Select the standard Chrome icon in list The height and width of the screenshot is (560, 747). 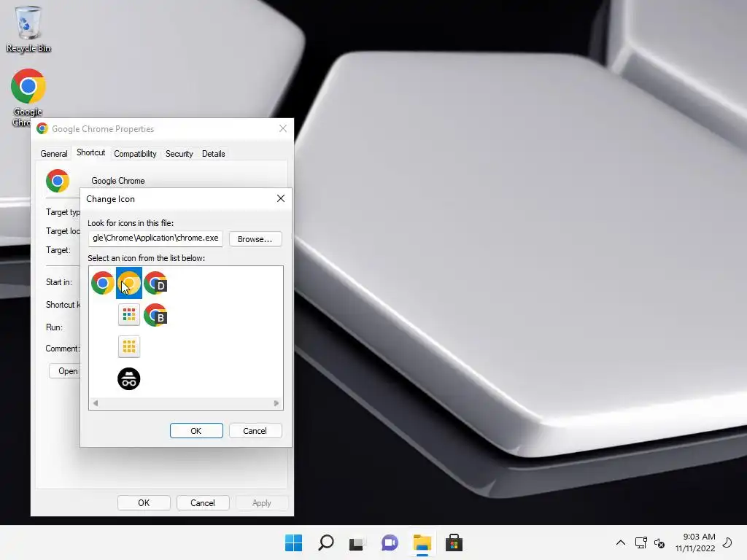click(x=102, y=284)
